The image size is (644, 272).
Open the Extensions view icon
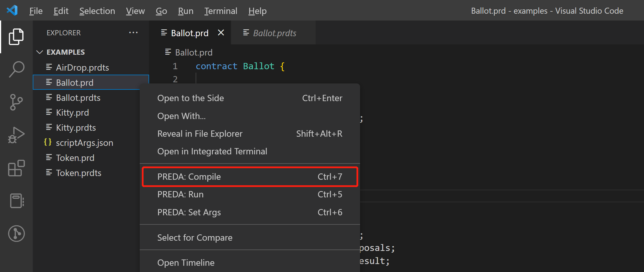click(x=16, y=168)
